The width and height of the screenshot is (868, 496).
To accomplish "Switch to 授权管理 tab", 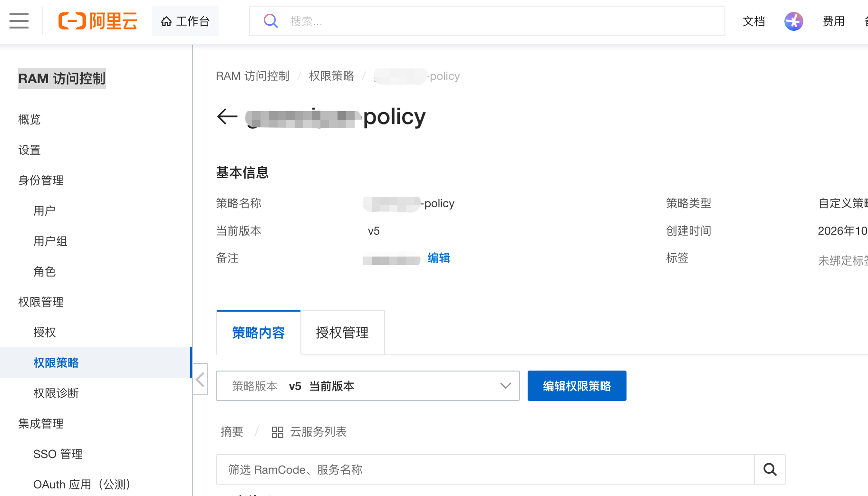I will (x=342, y=333).
